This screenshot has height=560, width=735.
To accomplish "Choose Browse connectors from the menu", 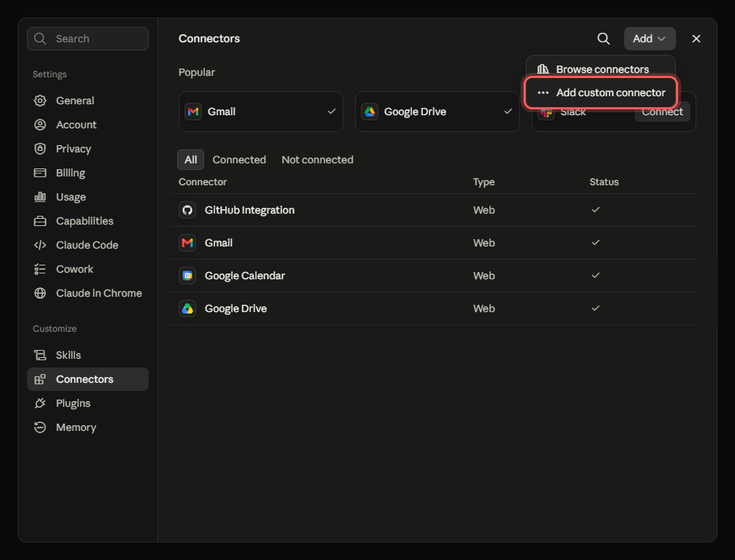I will [x=601, y=69].
